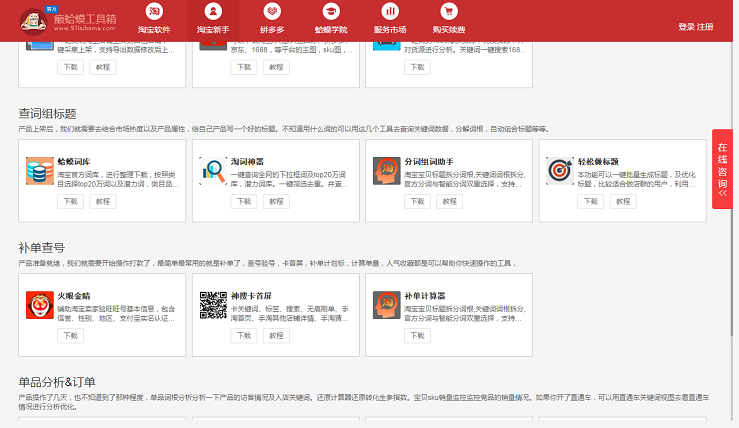Screen dimensions: 739x428
Task: Click the 登录 link
Action: coord(686,27)
